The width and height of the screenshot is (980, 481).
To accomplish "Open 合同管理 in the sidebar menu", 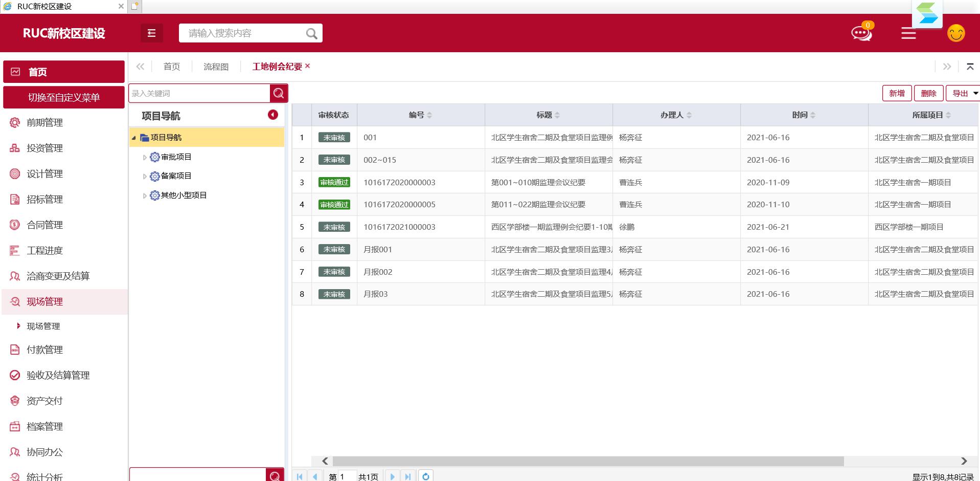I will pos(44,225).
